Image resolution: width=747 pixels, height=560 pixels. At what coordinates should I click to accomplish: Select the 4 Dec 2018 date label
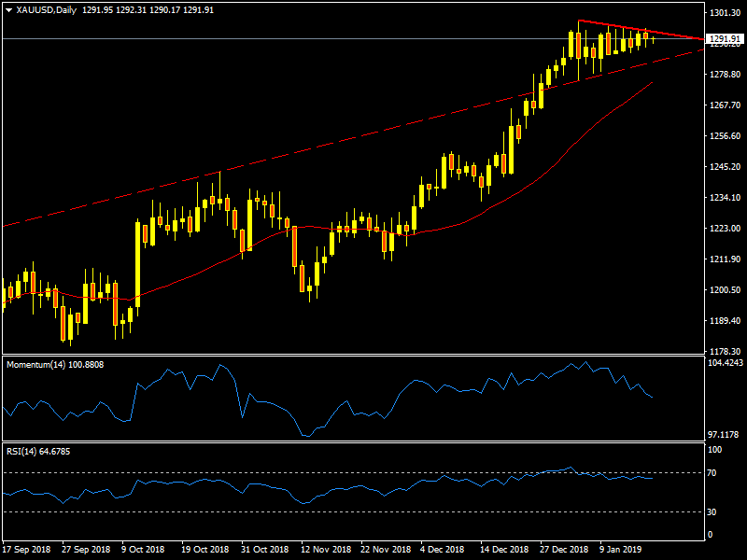(441, 551)
